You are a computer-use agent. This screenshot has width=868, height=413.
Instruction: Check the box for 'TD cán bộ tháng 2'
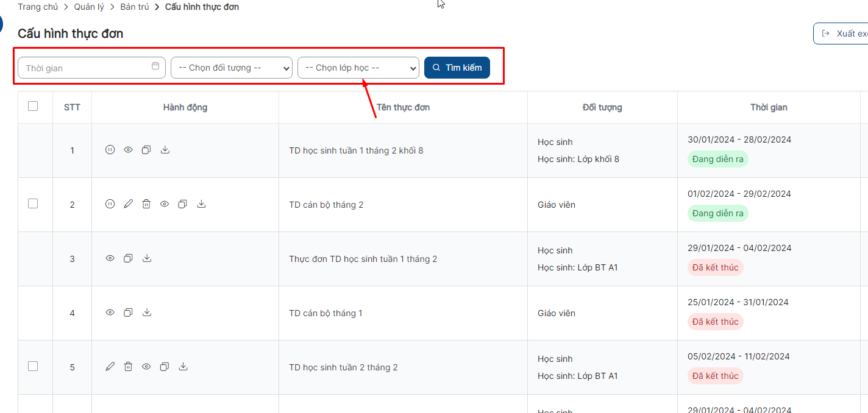pos(33,203)
